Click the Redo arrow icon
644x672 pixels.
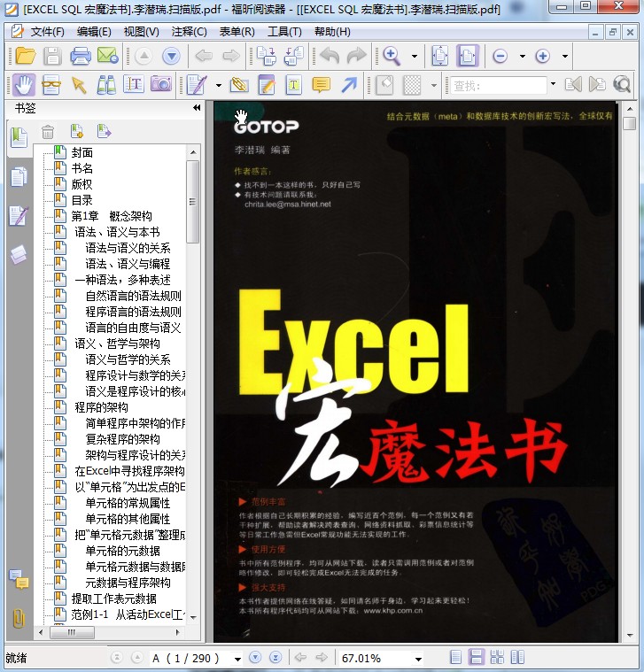(357, 56)
